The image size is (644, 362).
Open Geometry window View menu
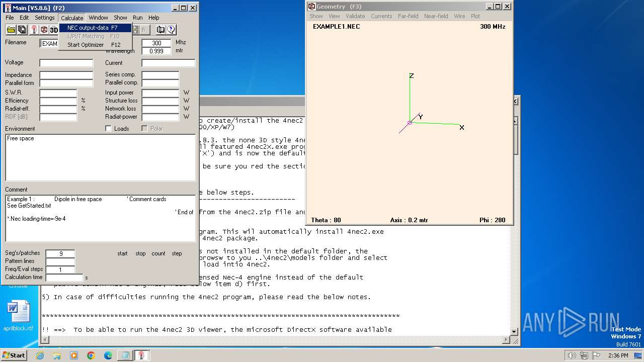tap(334, 16)
